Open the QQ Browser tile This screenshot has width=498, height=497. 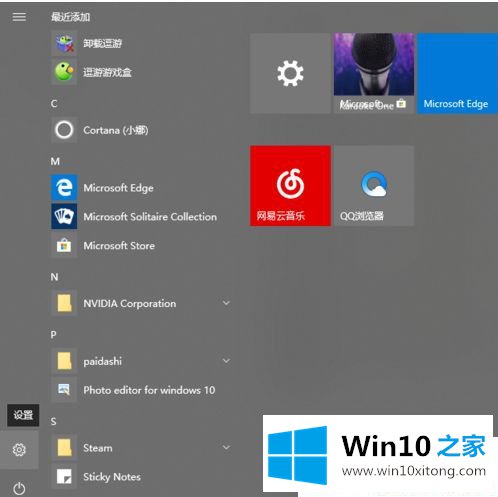pos(374,186)
